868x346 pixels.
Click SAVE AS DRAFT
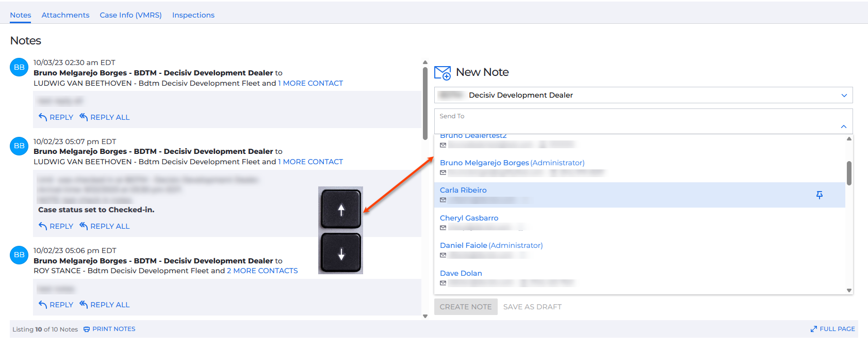pos(532,307)
